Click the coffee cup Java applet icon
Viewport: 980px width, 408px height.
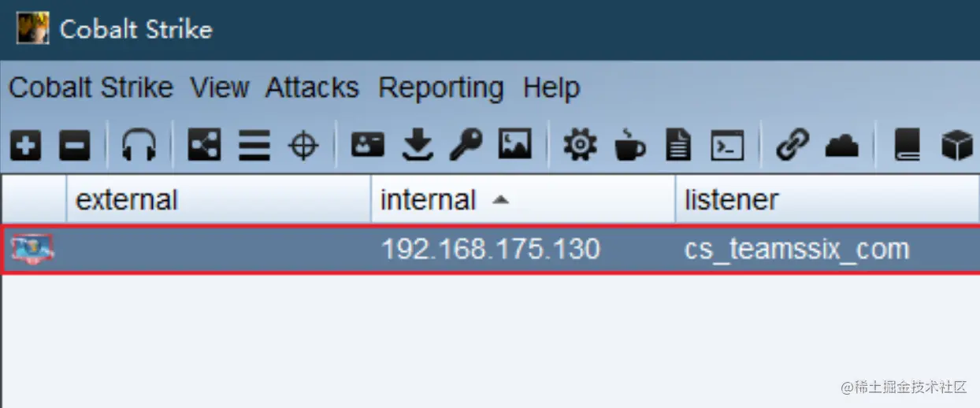pos(629,146)
